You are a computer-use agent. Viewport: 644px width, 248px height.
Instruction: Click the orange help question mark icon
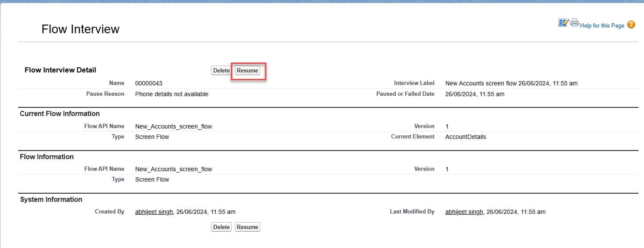pyautogui.click(x=631, y=25)
